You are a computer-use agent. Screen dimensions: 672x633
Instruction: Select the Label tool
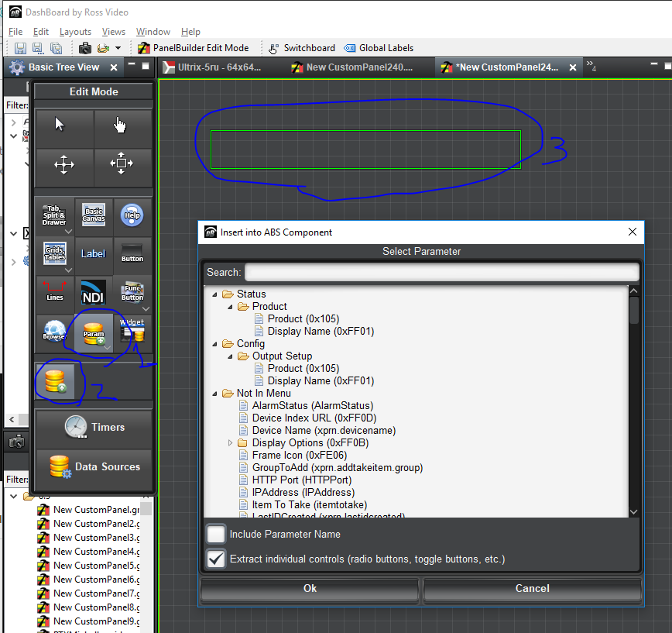[94, 254]
